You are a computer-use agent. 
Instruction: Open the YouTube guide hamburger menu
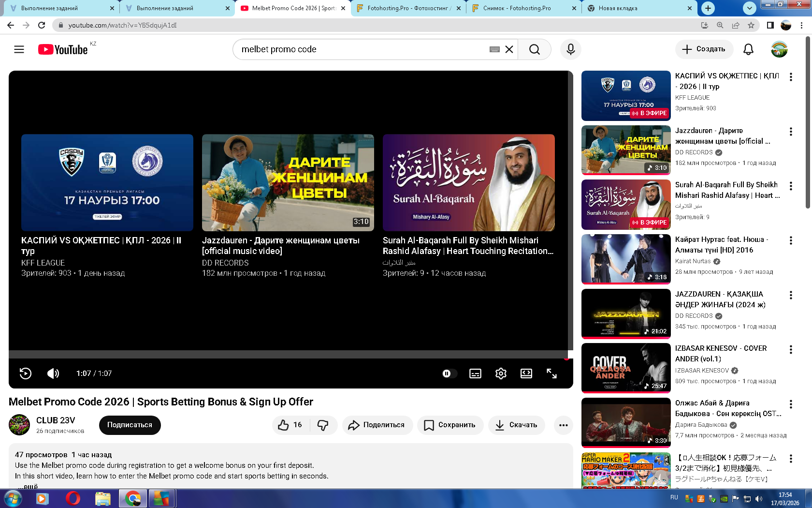tap(19, 49)
